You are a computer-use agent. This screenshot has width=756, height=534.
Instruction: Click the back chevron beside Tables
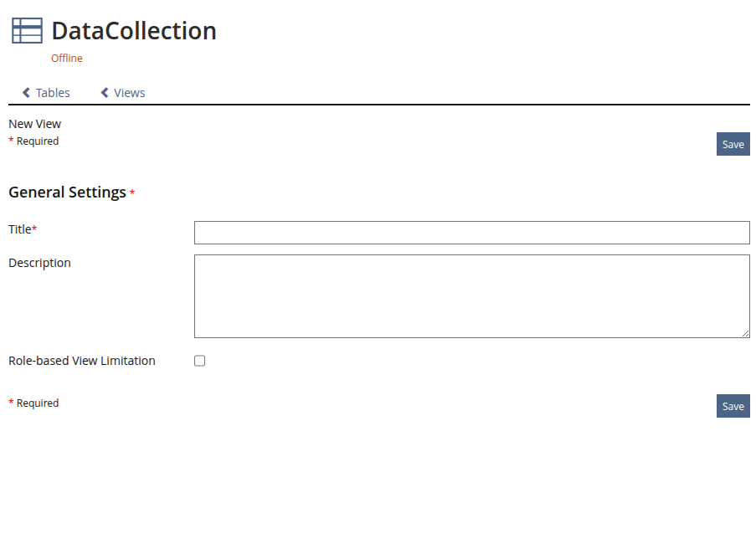(26, 93)
